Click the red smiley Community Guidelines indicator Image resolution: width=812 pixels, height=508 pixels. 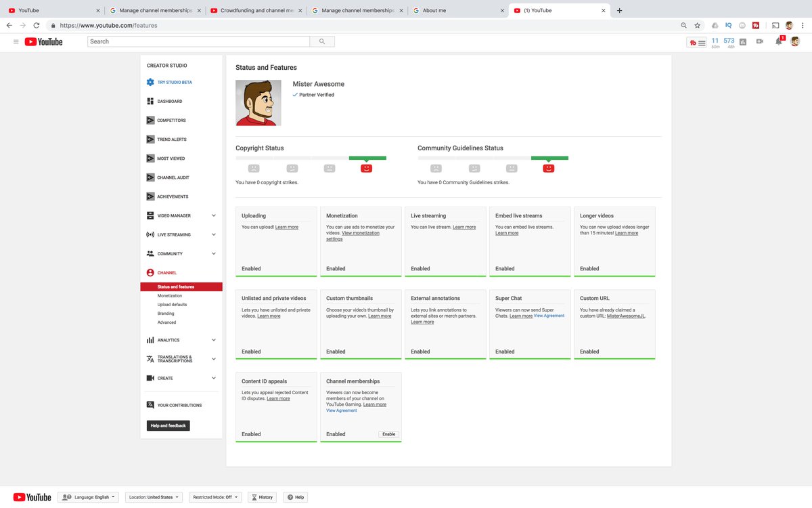[549, 168]
